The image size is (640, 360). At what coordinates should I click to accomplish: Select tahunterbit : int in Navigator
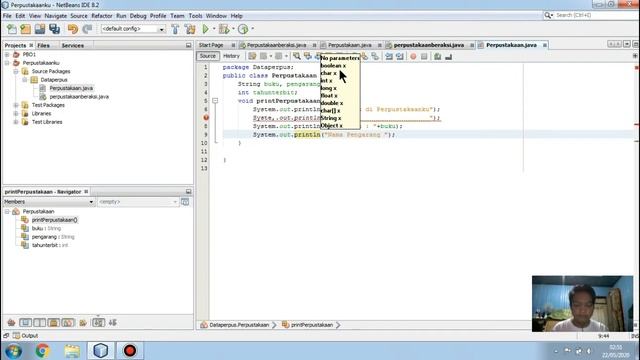pyautogui.click(x=50, y=245)
